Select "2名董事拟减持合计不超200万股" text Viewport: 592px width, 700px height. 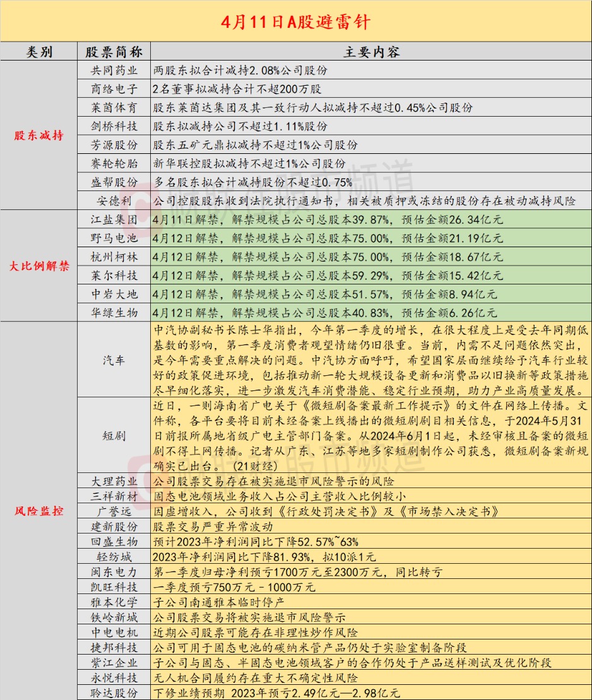click(237, 89)
